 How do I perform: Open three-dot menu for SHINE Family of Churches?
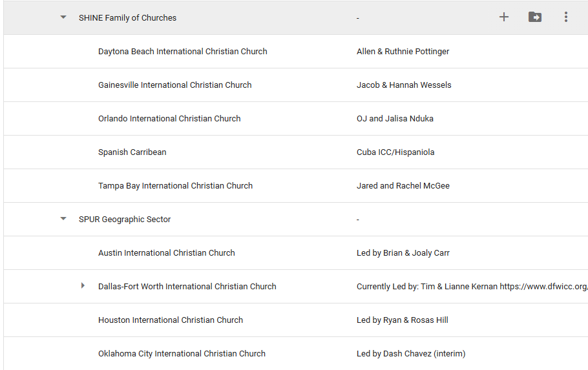(566, 17)
